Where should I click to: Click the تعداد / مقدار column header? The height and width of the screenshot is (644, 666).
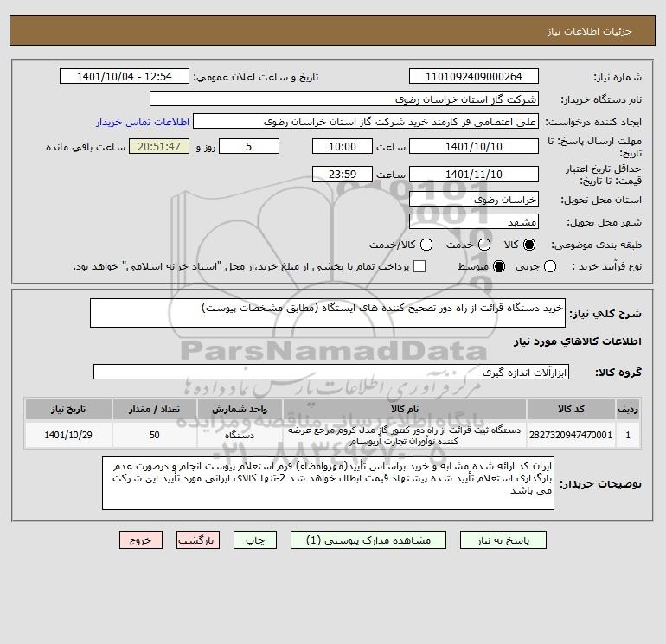(x=154, y=409)
